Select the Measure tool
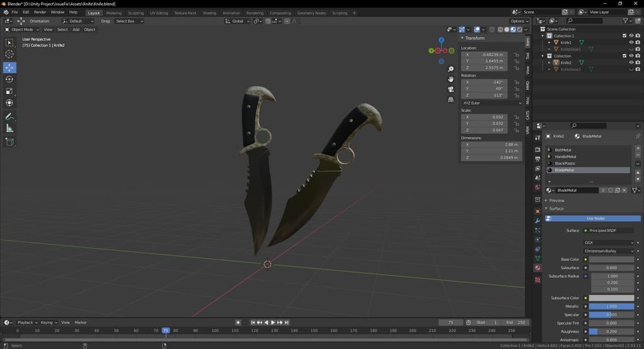 point(9,128)
